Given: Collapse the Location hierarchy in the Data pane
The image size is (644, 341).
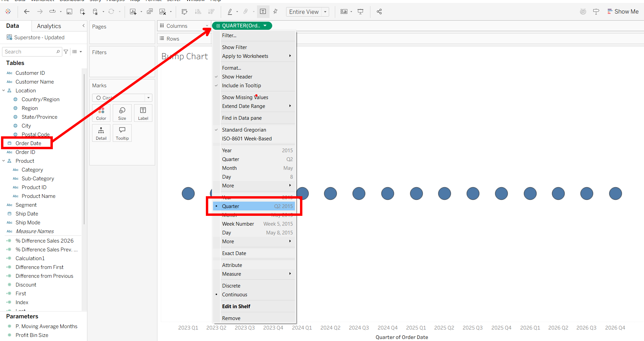Looking at the screenshot, I should [4, 91].
